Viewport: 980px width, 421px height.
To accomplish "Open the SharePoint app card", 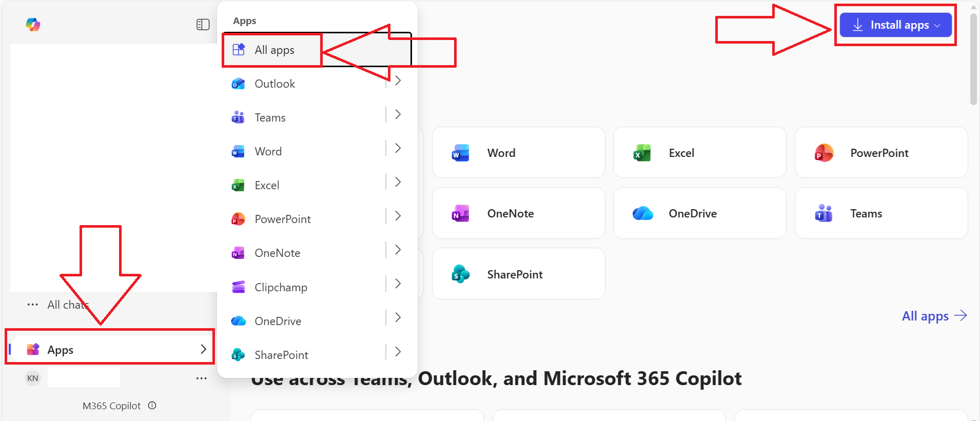I will coord(519,274).
